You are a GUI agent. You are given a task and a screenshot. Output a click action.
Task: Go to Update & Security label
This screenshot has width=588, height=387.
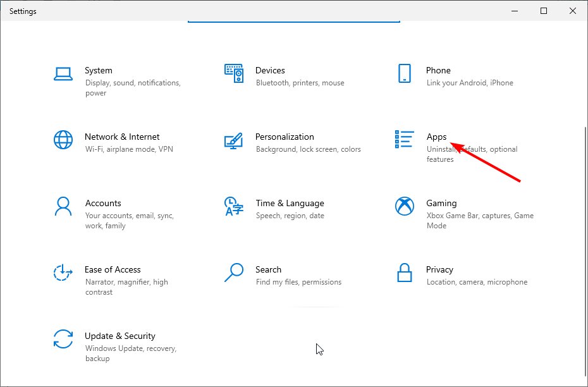pyautogui.click(x=120, y=336)
